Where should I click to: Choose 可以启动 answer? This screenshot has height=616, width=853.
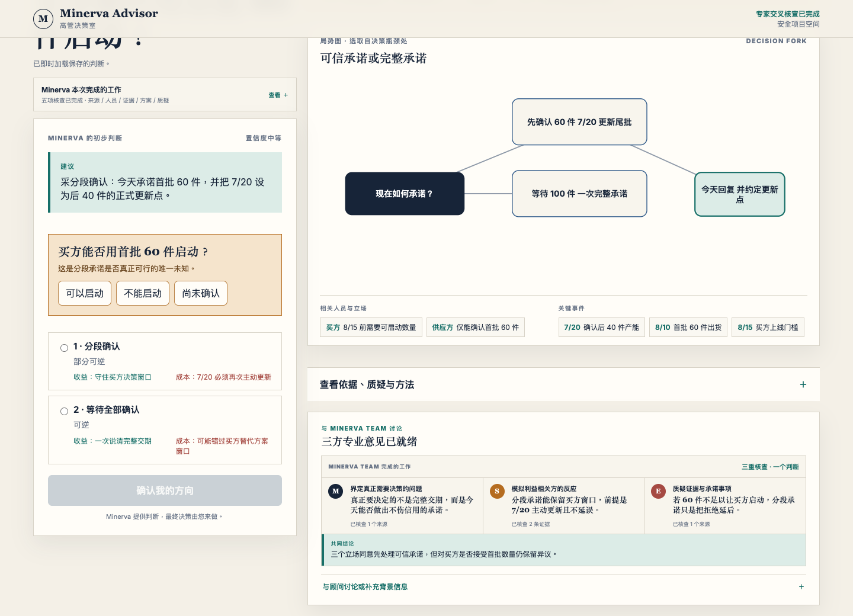click(85, 293)
